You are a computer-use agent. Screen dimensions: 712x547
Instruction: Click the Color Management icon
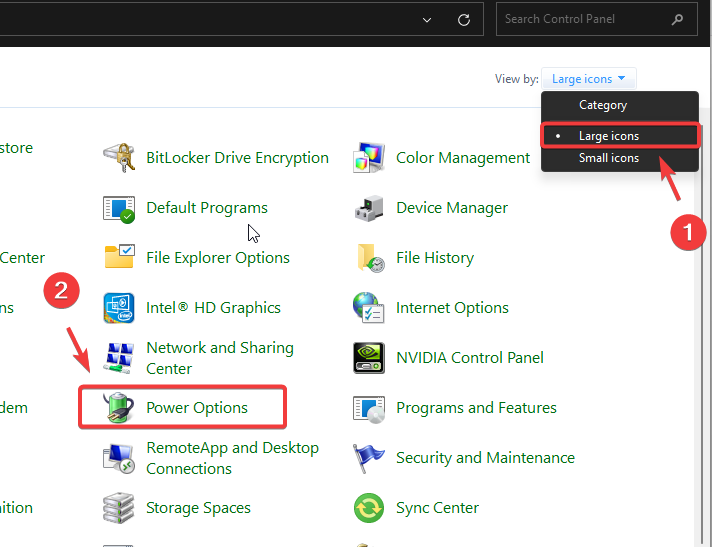[x=369, y=158]
